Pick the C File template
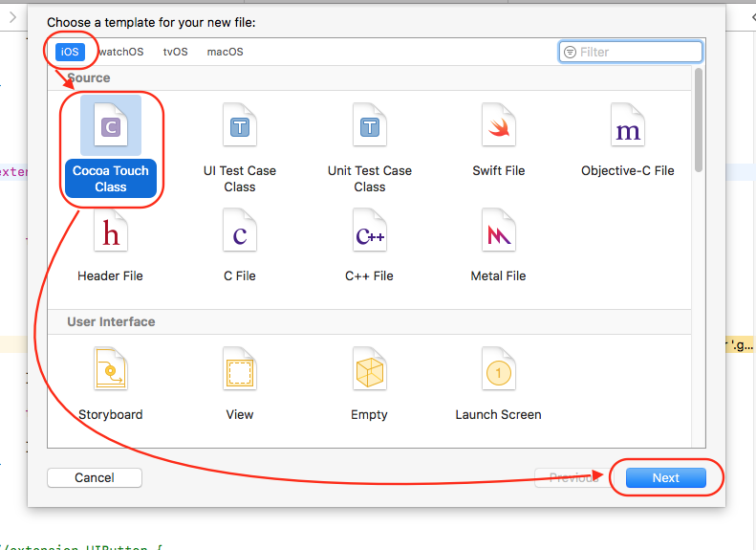The width and height of the screenshot is (756, 550). coord(240,246)
